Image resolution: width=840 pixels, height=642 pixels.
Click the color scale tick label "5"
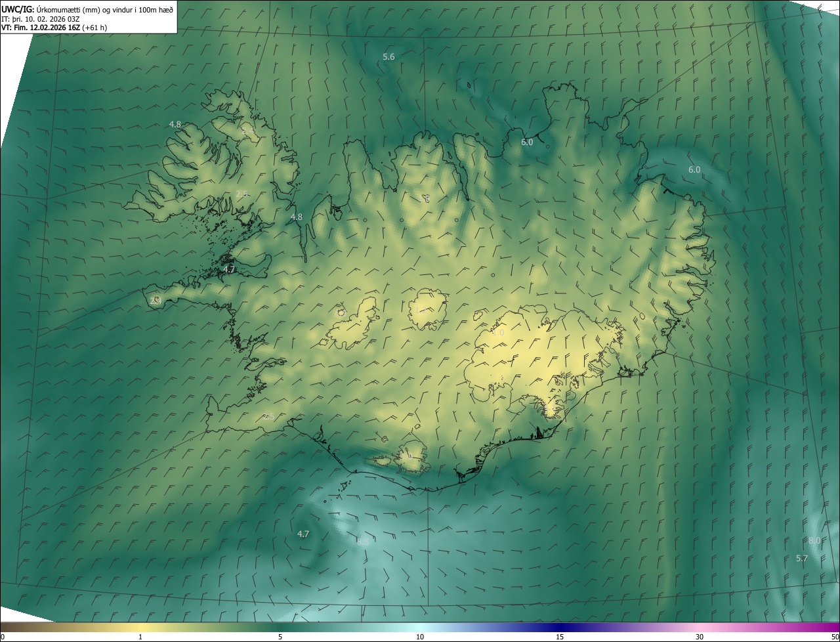(x=280, y=637)
